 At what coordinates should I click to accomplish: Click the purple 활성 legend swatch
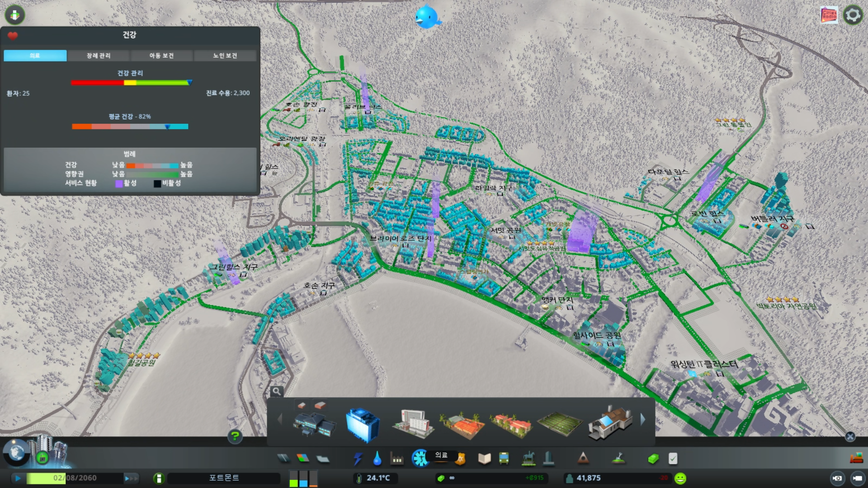119,183
